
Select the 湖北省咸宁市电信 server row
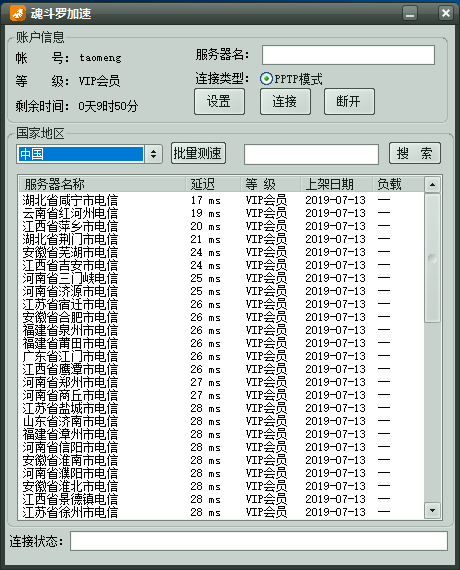pyautogui.click(x=221, y=200)
